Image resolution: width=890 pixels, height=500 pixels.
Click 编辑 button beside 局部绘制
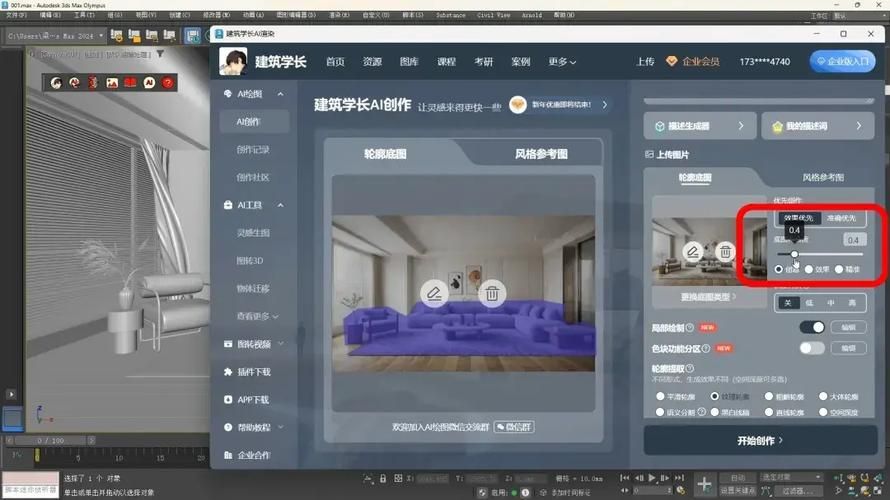849,327
